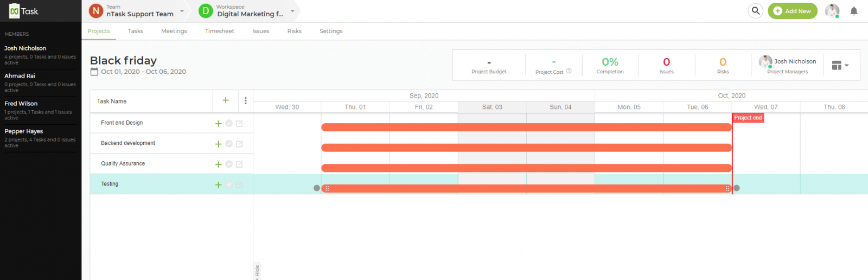Open Quality Assurance task details icon
Image resolution: width=868 pixels, height=280 pixels.
[239, 164]
